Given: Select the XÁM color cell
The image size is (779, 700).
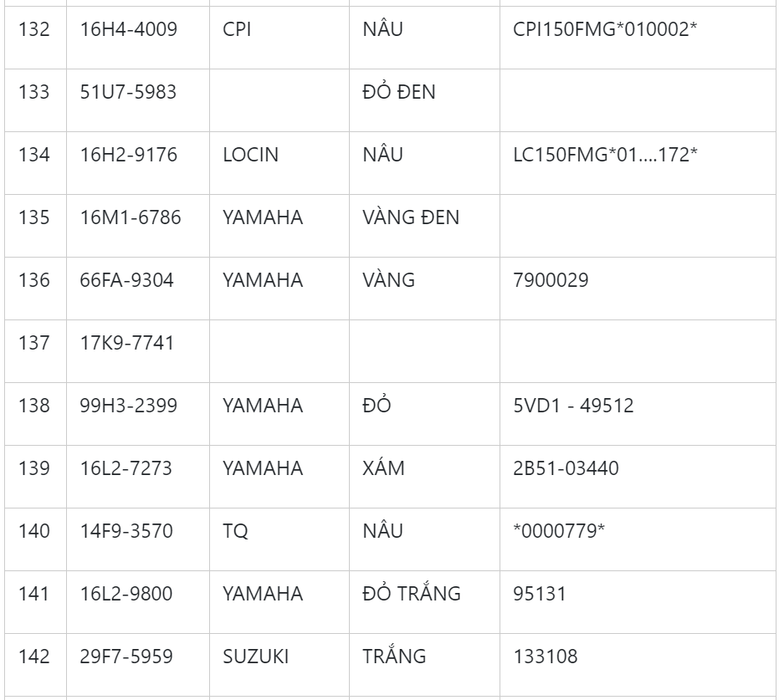Looking at the screenshot, I should 383,468.
